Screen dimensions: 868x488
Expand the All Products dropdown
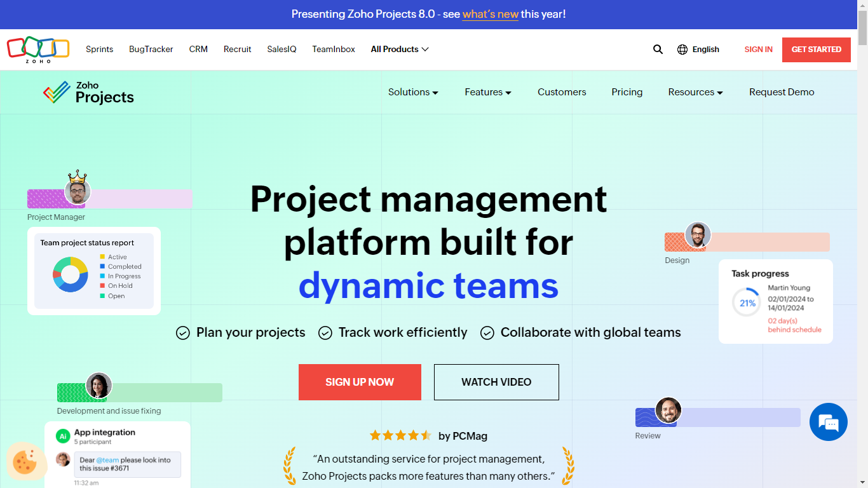tap(400, 49)
